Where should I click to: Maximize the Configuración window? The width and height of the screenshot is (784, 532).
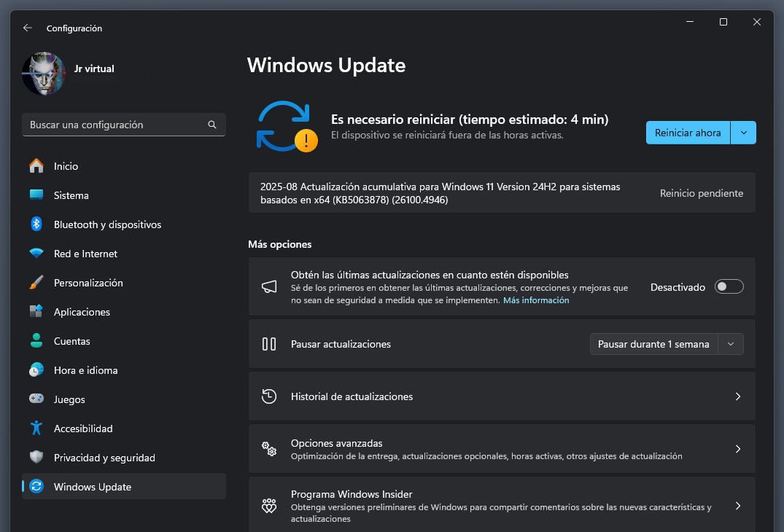click(723, 22)
